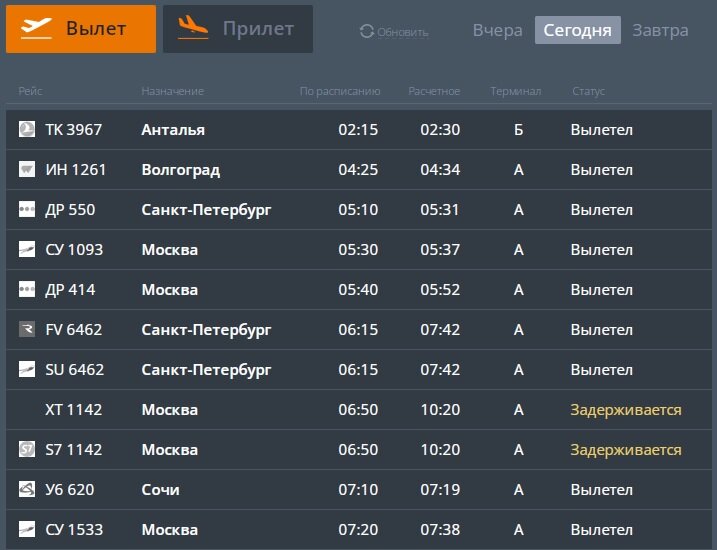Click destination Сочи
This screenshot has height=550, width=717.
coord(161,490)
